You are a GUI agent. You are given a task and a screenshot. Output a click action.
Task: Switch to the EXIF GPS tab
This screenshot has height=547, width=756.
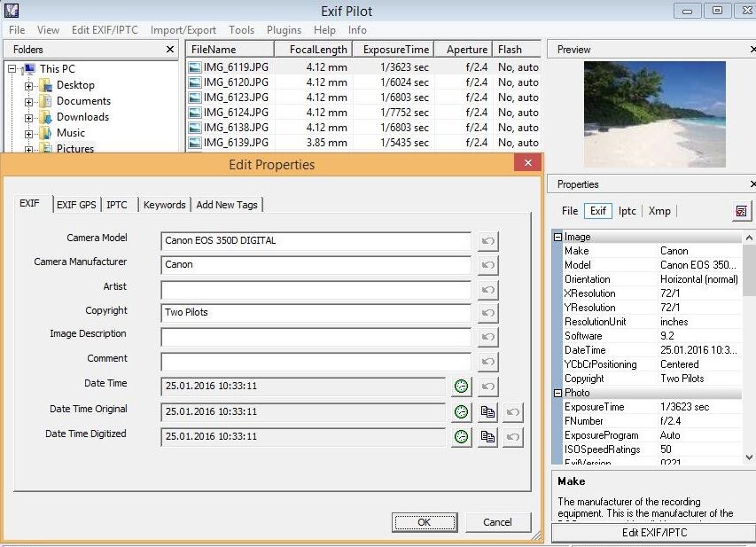[x=76, y=204]
